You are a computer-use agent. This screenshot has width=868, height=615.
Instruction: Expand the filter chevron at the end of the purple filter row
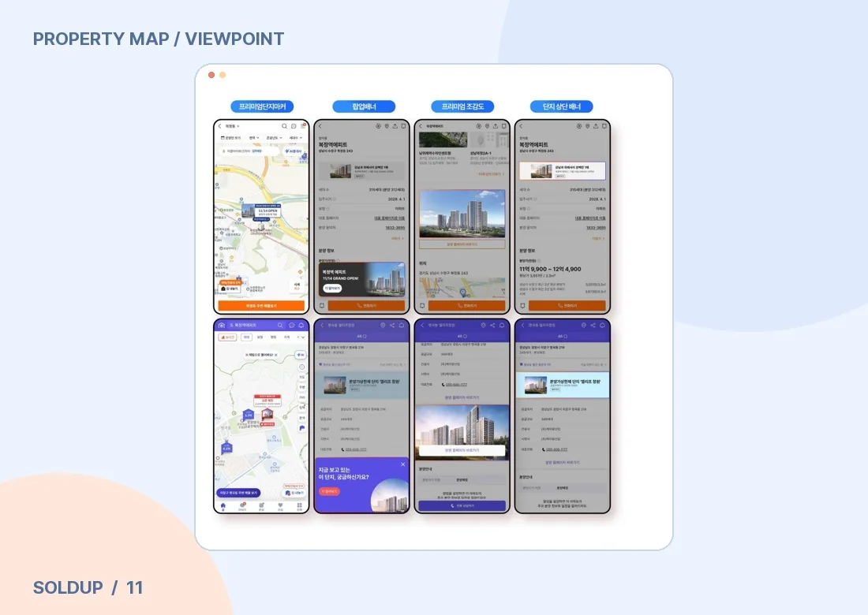pyautogui.click(x=303, y=337)
